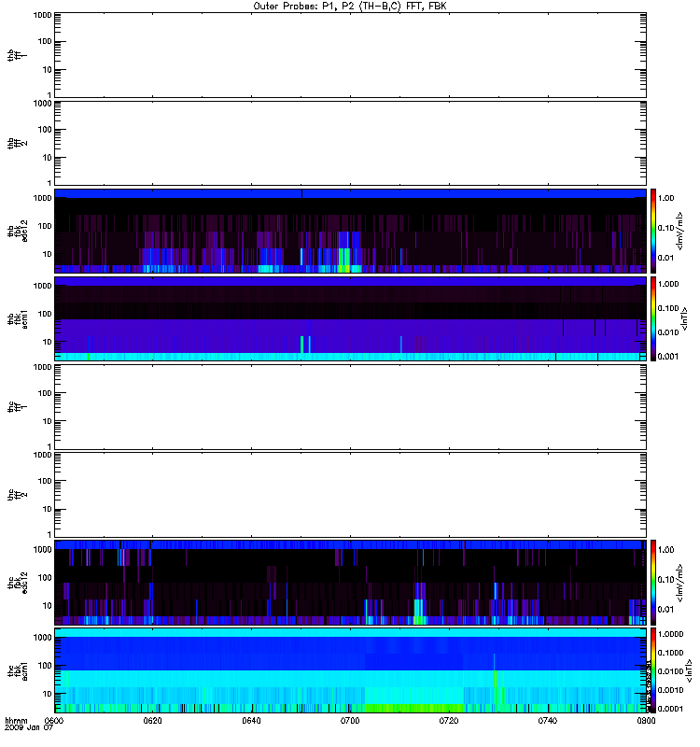Click the 100 tick label of thb scm1 panel
The width and height of the screenshot is (700, 747).
[45, 314]
